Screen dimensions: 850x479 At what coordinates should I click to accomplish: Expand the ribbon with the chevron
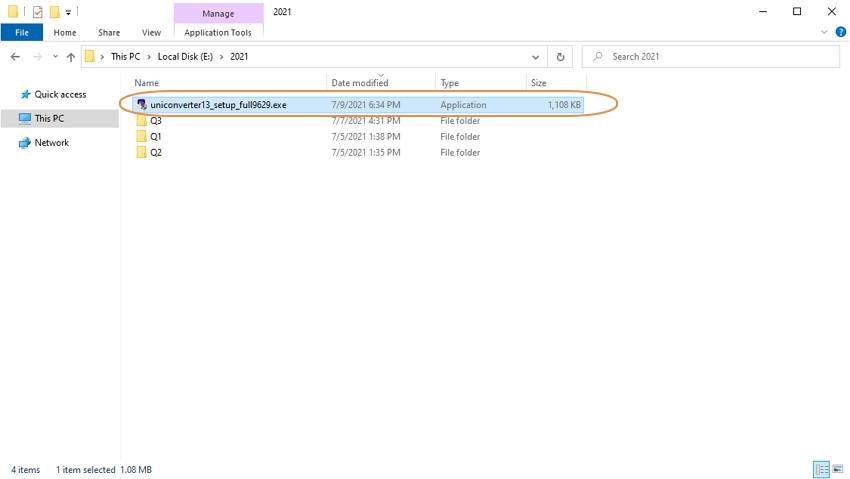822,32
